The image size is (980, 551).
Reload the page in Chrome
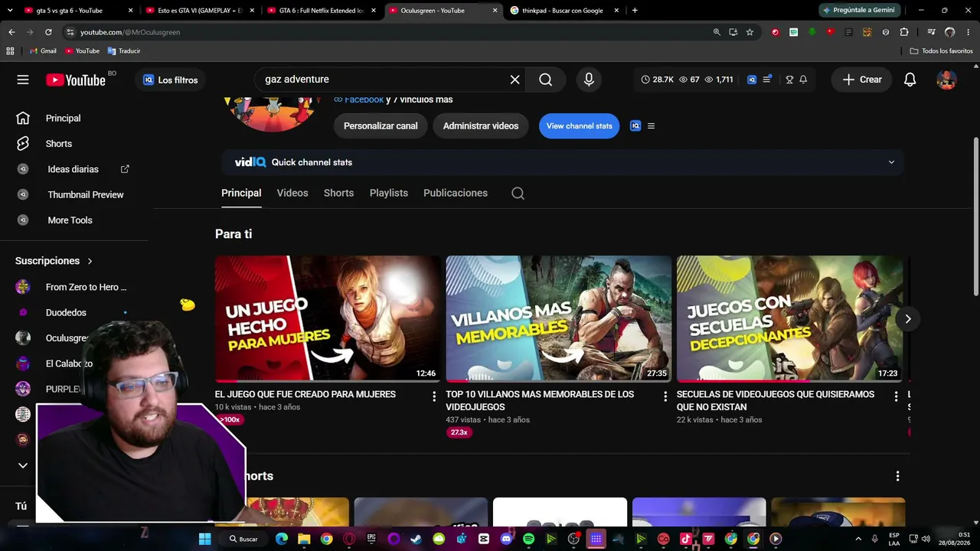pos(48,32)
